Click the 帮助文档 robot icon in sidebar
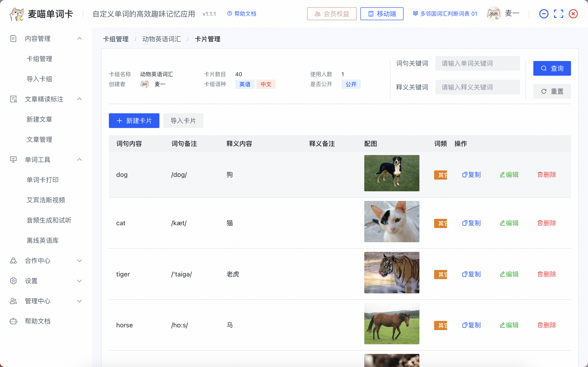 point(13,321)
